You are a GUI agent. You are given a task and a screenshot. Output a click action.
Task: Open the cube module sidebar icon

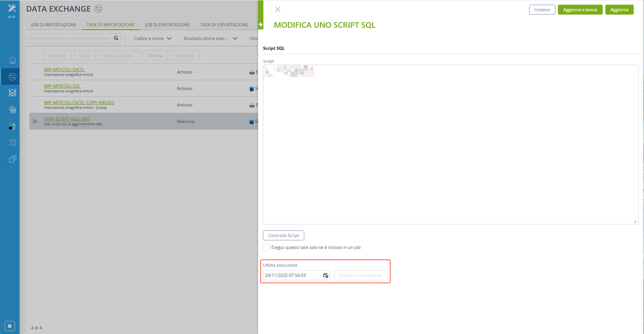12,93
